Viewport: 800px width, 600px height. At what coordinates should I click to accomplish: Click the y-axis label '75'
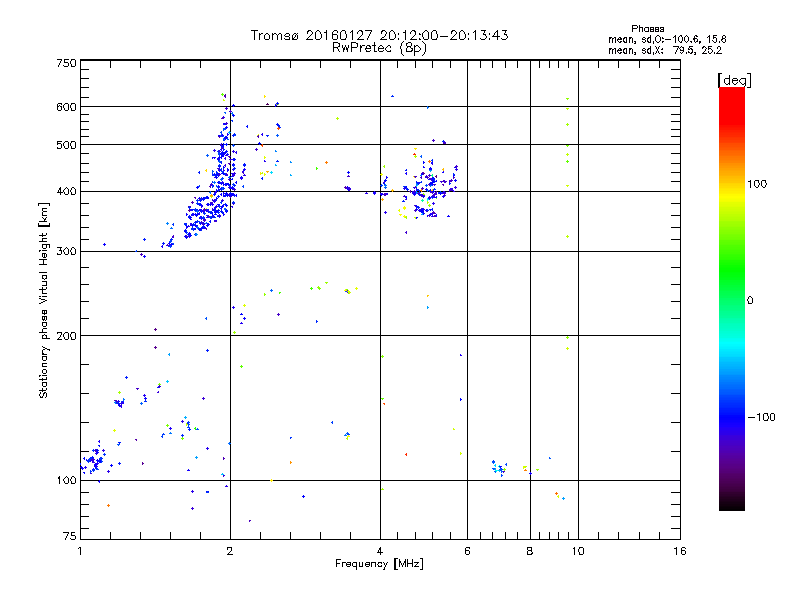click(x=70, y=536)
